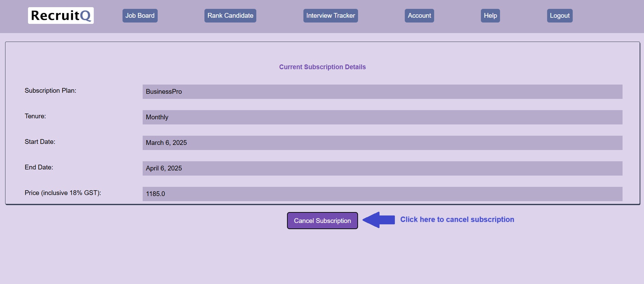Click the Current Subscription Details heading
Screen dimensions: 644x284
(x=322, y=67)
